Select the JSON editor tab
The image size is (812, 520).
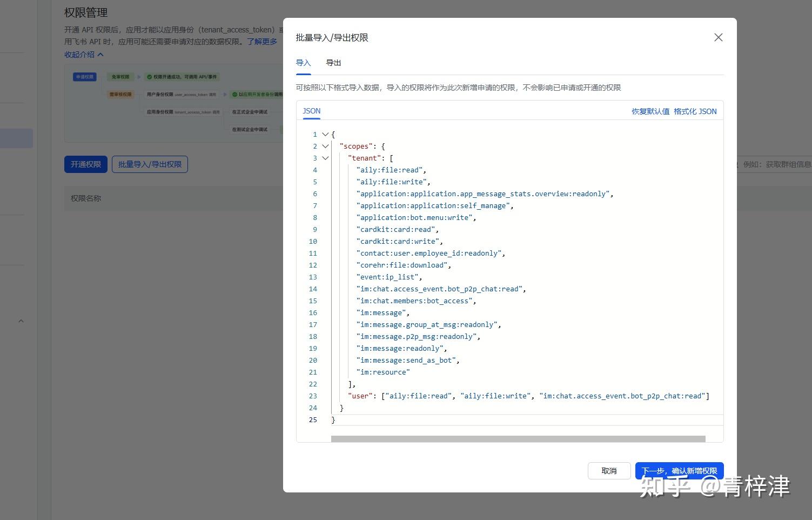tap(311, 111)
